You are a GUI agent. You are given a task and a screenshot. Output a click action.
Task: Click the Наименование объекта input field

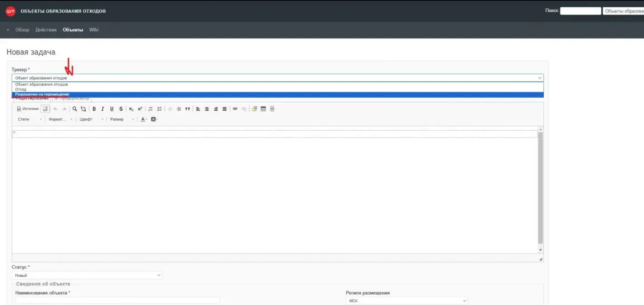[x=118, y=300]
